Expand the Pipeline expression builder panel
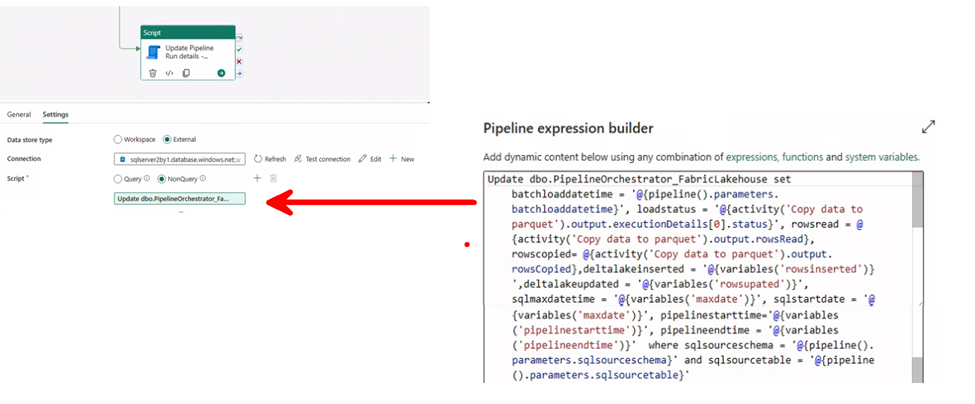 928,127
